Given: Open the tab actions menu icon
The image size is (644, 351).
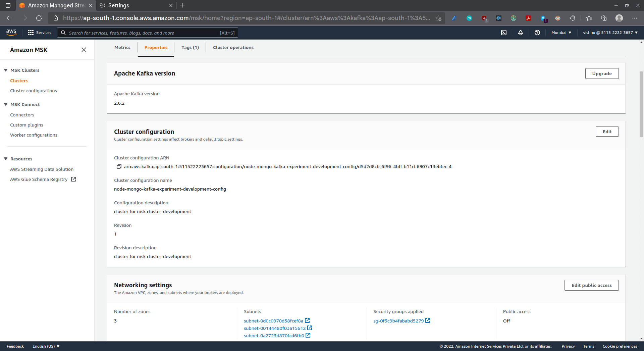Looking at the screenshot, I should (x=8, y=5).
